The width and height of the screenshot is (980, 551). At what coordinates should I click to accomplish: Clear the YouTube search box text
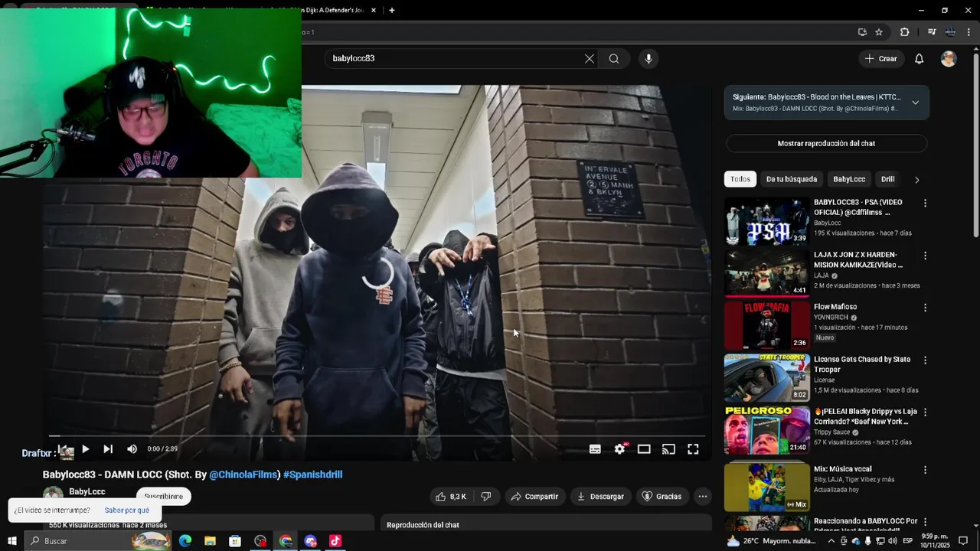590,59
